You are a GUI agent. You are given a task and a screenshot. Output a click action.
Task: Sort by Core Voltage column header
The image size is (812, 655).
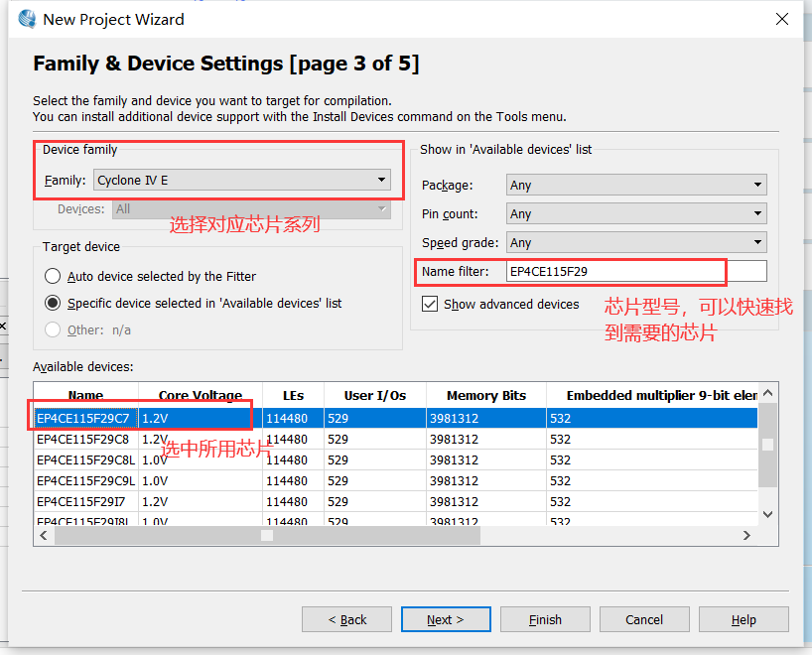coord(201,396)
